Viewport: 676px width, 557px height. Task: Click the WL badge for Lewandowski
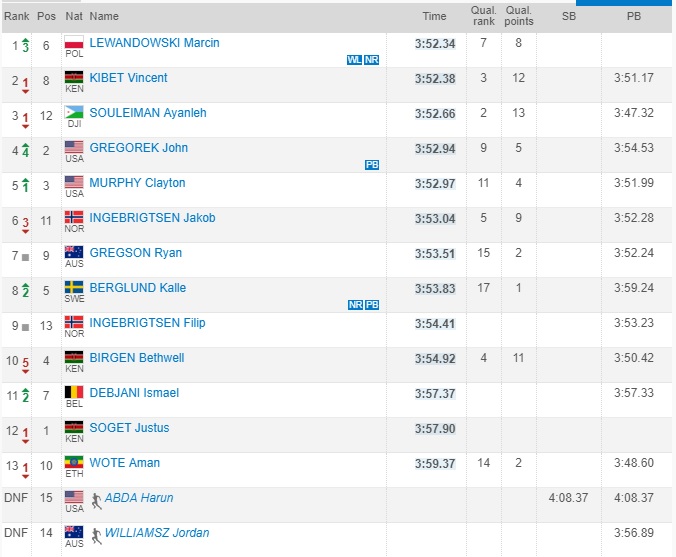coord(354,60)
